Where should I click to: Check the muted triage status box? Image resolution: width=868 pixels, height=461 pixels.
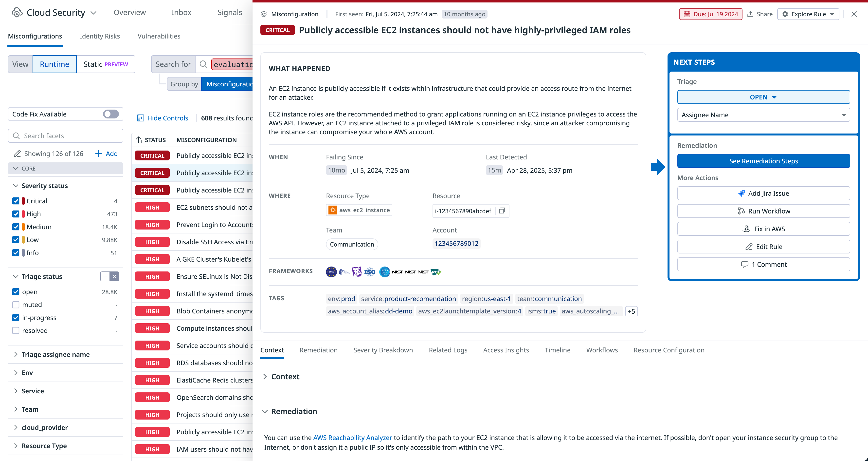16,305
